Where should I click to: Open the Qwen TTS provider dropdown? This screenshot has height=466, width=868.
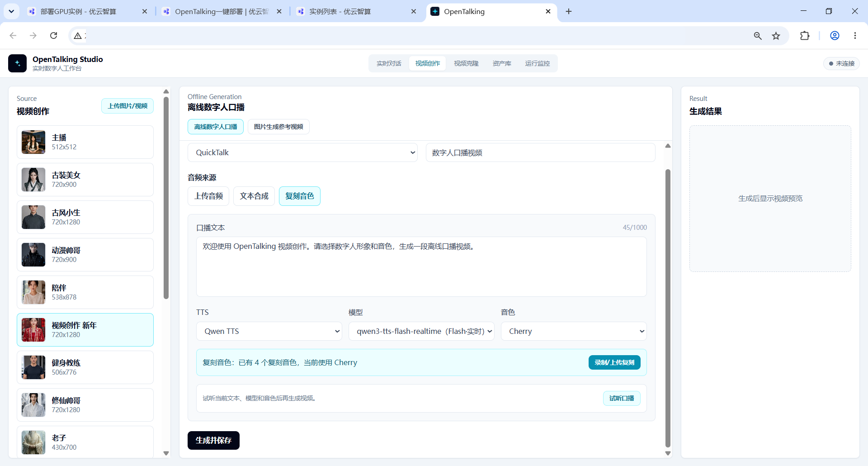coord(269,331)
